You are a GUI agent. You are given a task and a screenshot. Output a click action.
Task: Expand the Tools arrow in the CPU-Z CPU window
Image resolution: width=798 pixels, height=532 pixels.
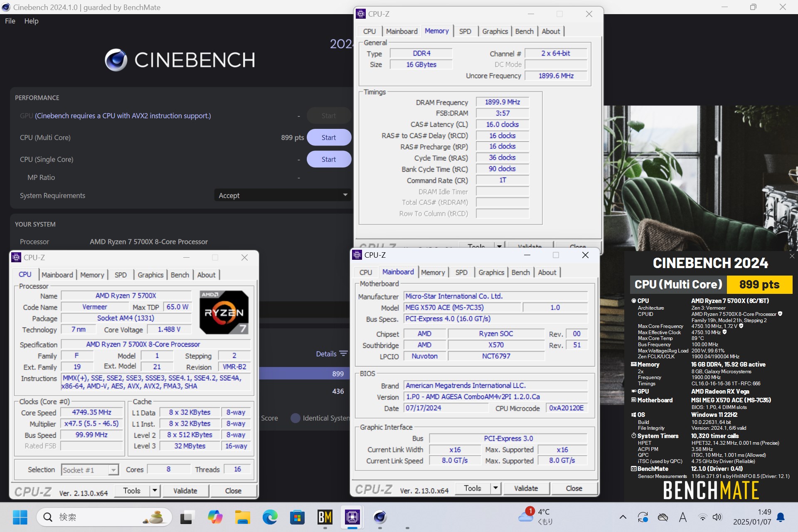point(155,491)
